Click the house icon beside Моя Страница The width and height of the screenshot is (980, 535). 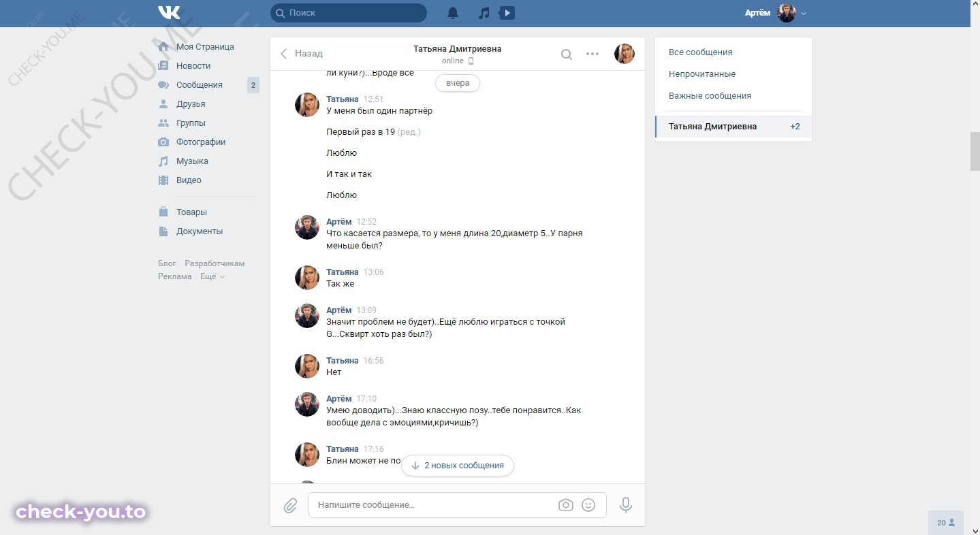[163, 47]
